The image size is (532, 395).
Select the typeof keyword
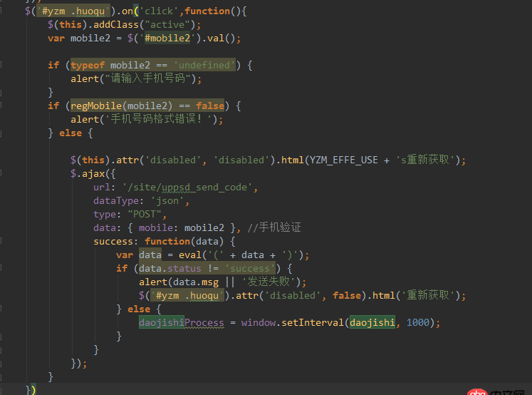[88, 65]
